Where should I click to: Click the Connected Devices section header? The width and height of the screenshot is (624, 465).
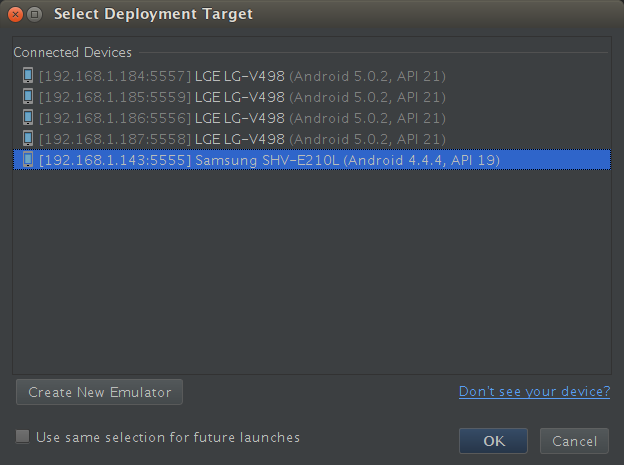pos(72,52)
